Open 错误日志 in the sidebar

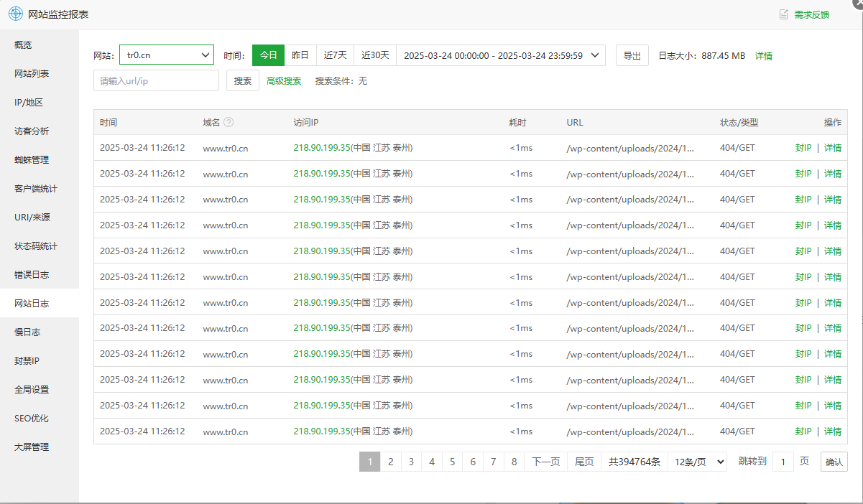[x=40, y=275]
